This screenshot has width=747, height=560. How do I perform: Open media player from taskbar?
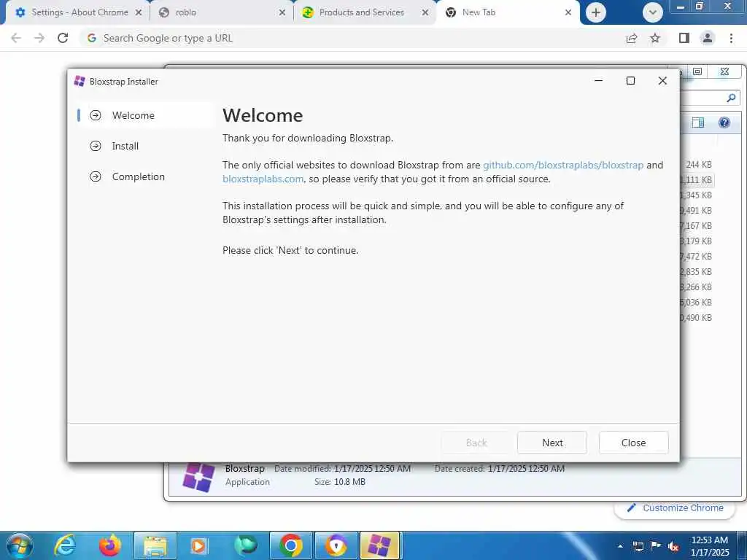tap(198, 545)
